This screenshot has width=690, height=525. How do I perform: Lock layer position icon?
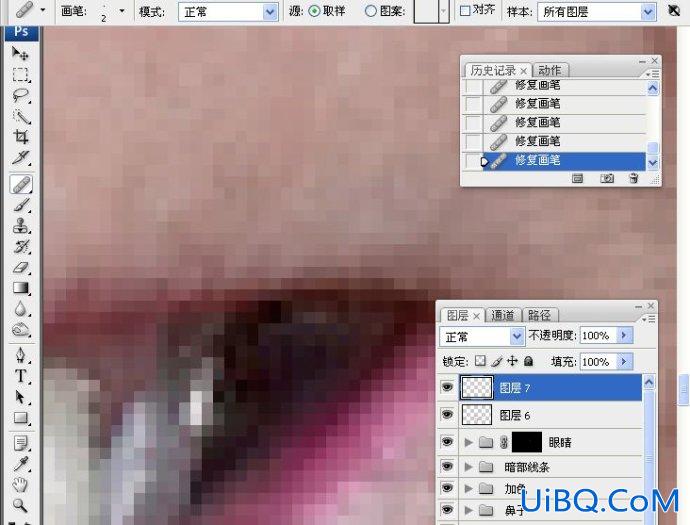coord(512,361)
